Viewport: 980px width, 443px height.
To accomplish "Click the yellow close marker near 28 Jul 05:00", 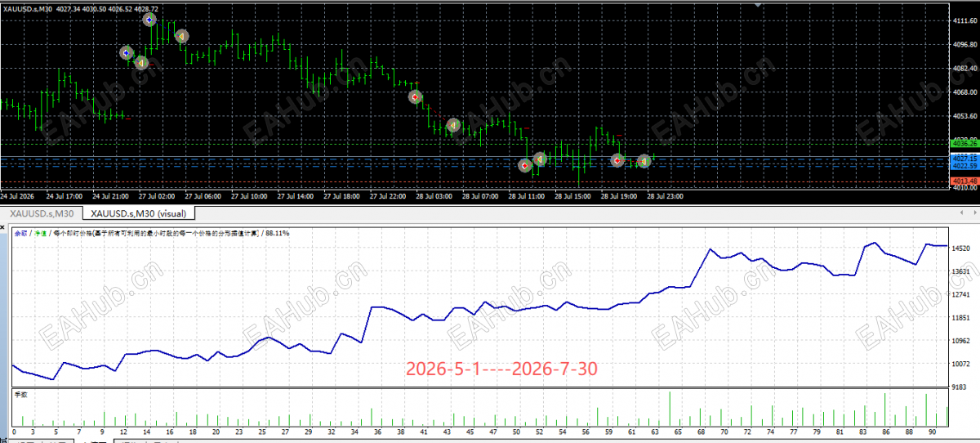I will point(452,125).
